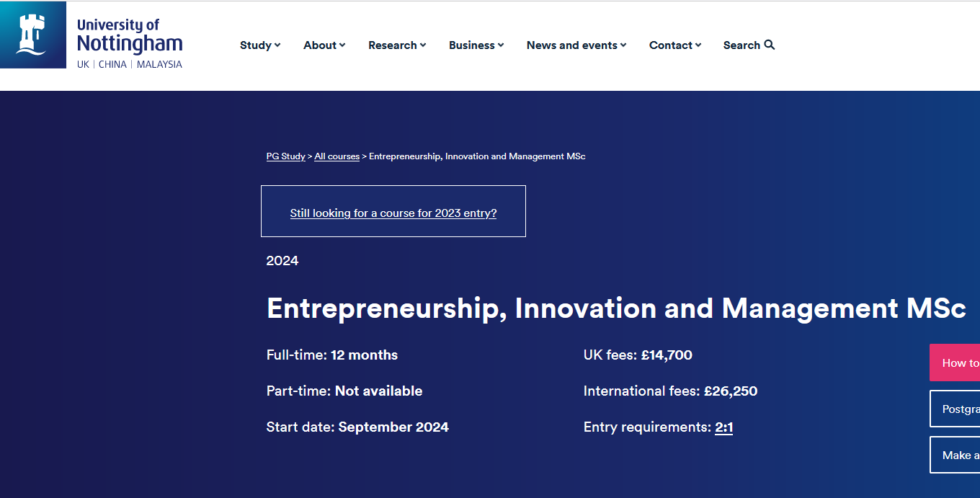
Task: Open the Study navigation menu
Action: pyautogui.click(x=256, y=45)
